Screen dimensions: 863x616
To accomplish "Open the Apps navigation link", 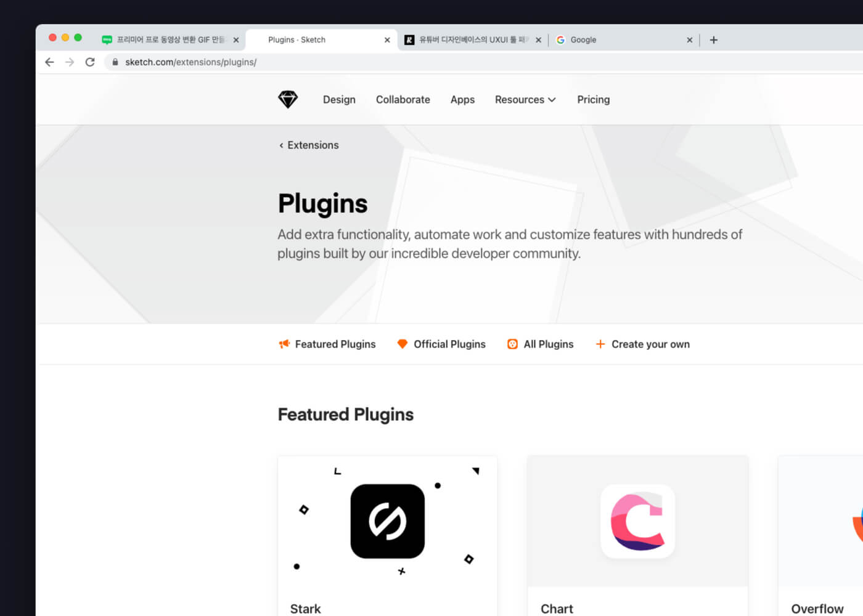I will 462,100.
